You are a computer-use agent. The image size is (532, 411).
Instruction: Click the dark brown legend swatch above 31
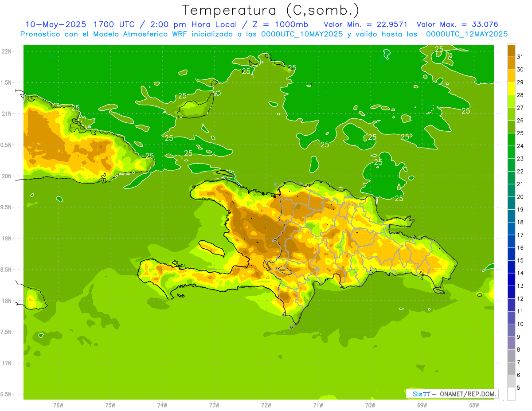pos(511,51)
